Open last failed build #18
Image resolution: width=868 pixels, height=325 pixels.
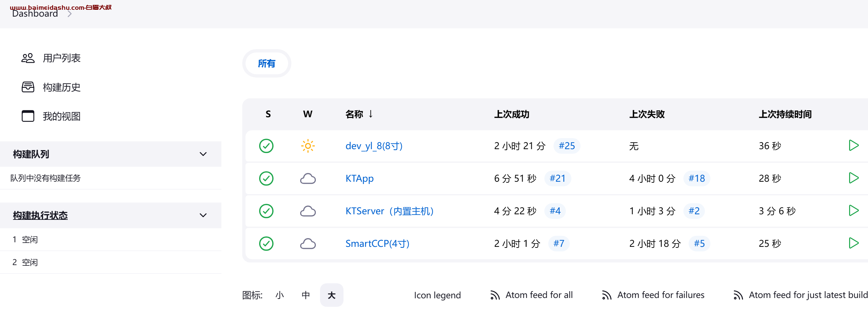tap(696, 178)
